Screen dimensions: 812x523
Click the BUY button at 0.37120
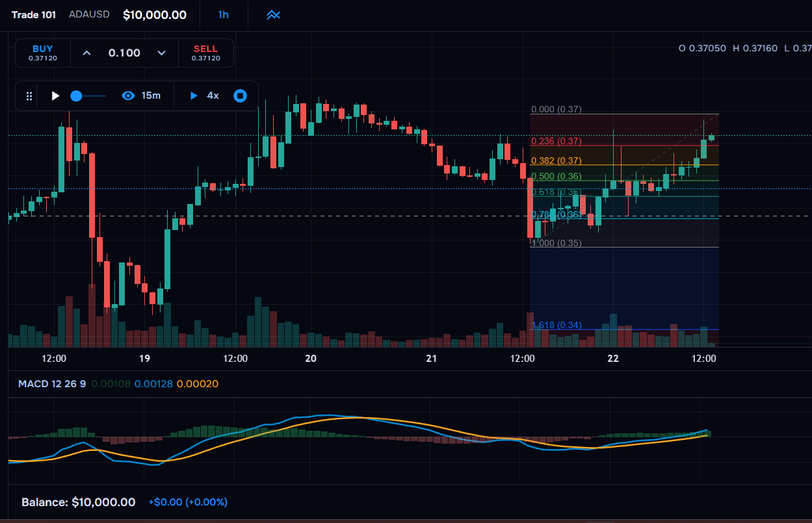tap(42, 53)
